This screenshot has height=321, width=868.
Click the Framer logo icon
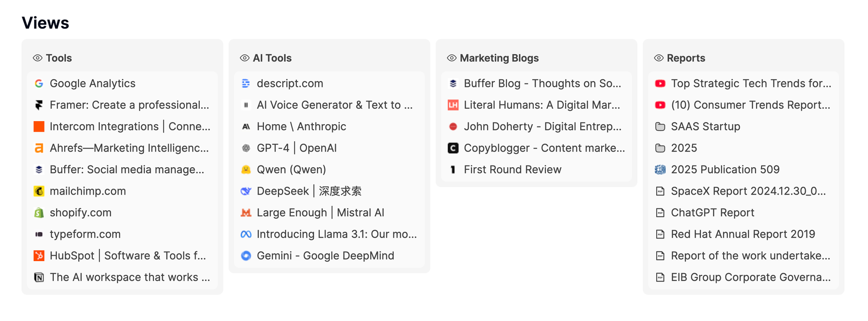(39, 105)
